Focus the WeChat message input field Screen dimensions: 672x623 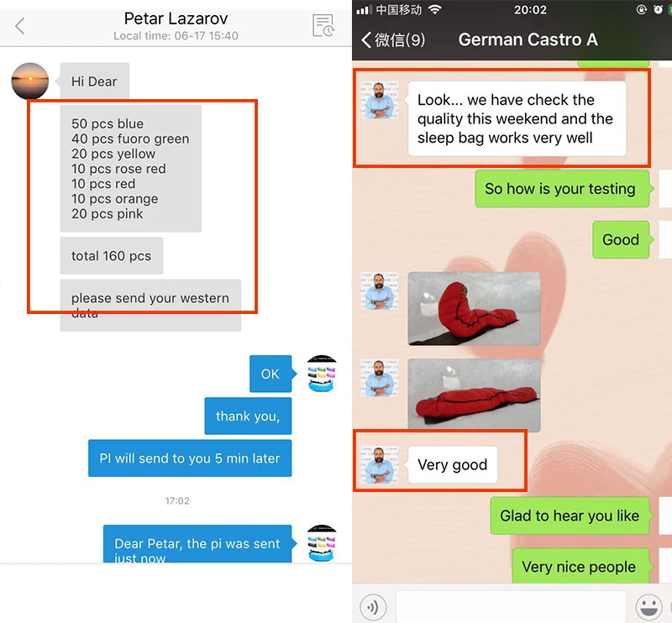tap(511, 607)
